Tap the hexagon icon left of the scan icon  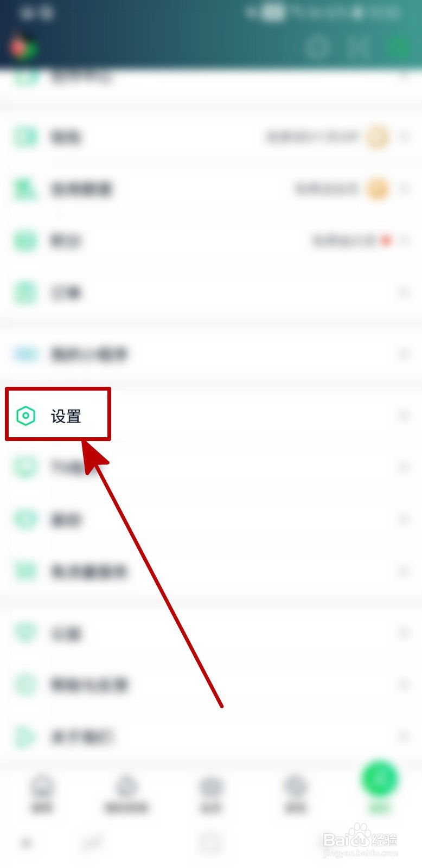point(317,48)
